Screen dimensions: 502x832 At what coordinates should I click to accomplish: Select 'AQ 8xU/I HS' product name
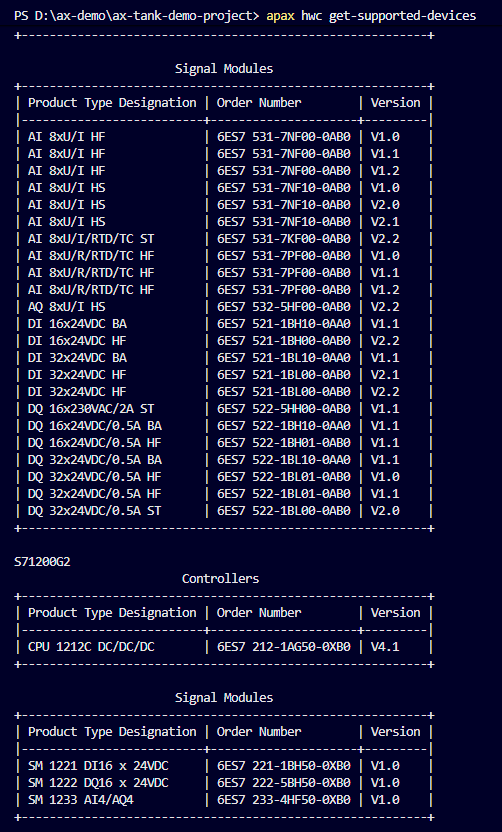coord(66,307)
